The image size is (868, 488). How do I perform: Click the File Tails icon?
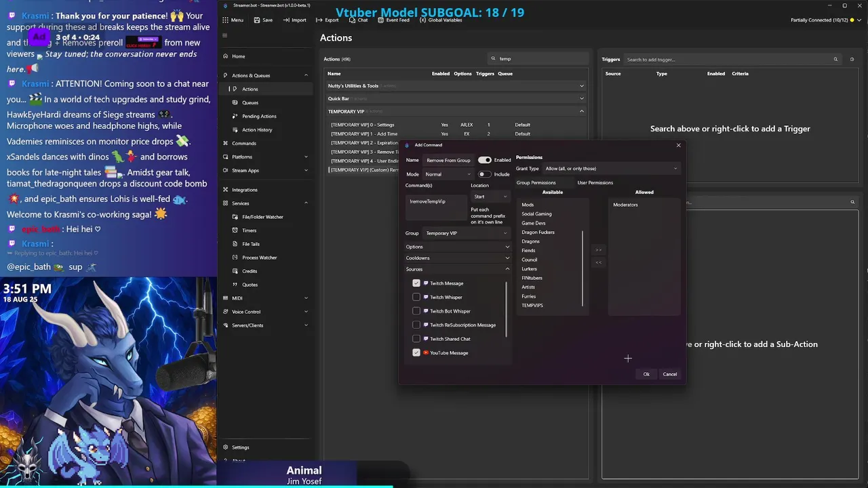tap(235, 244)
